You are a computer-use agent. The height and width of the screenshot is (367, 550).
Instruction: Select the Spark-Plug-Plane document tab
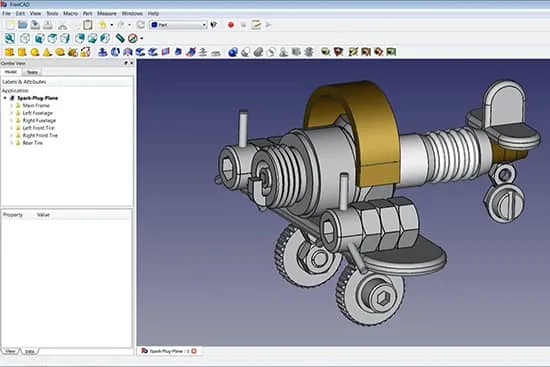click(x=169, y=351)
